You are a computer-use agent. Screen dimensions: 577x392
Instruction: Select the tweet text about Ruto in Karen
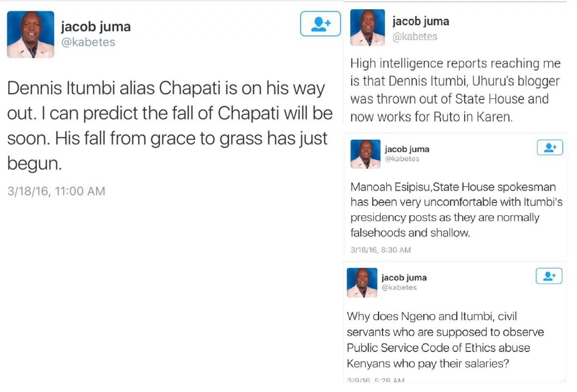click(455, 90)
